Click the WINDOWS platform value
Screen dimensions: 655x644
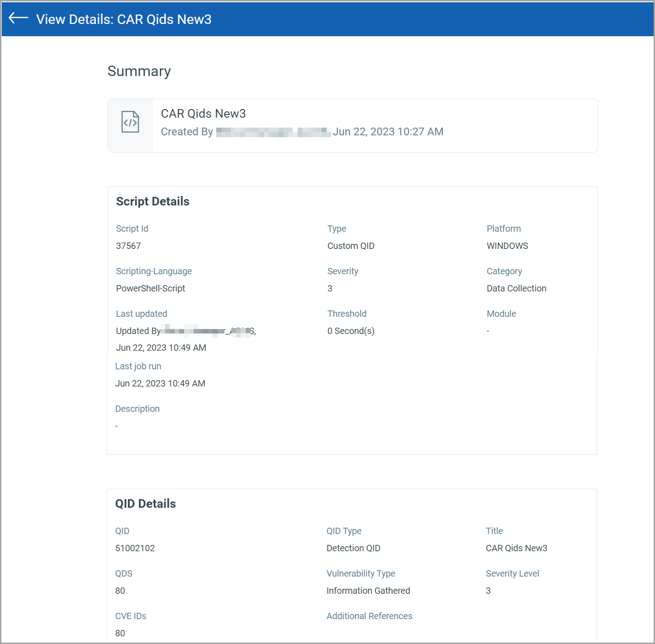507,246
